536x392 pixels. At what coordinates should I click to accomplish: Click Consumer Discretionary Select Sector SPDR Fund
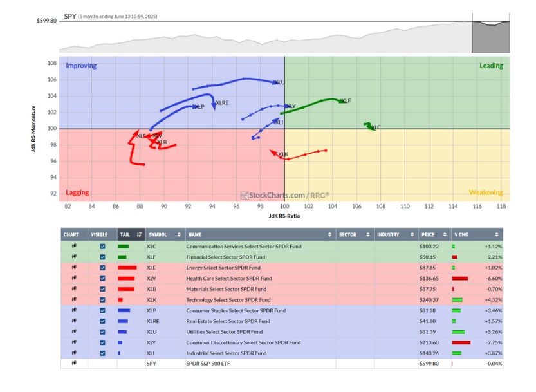pyautogui.click(x=243, y=342)
